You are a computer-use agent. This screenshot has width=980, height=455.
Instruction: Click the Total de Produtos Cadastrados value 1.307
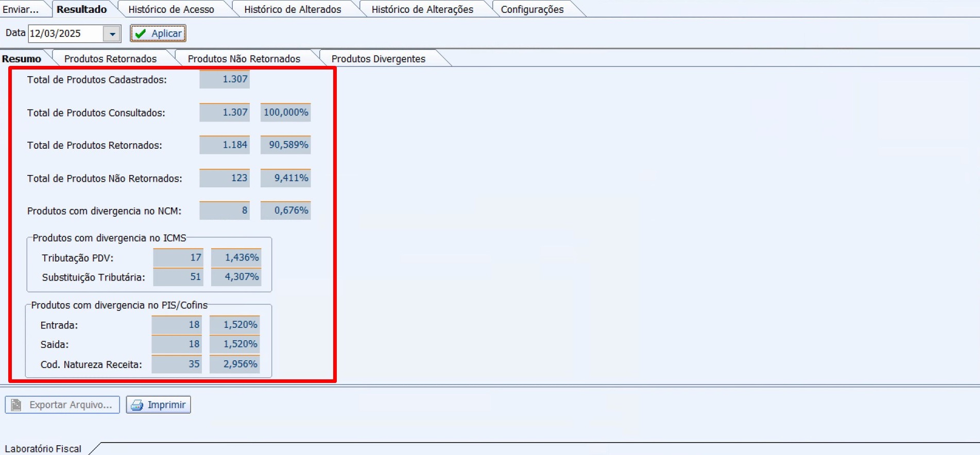pyautogui.click(x=225, y=79)
